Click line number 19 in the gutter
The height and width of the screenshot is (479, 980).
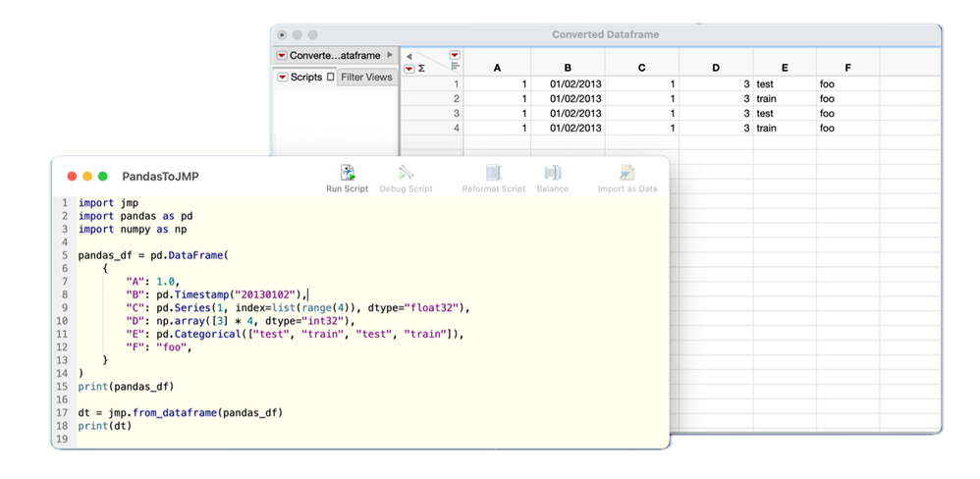[62, 439]
